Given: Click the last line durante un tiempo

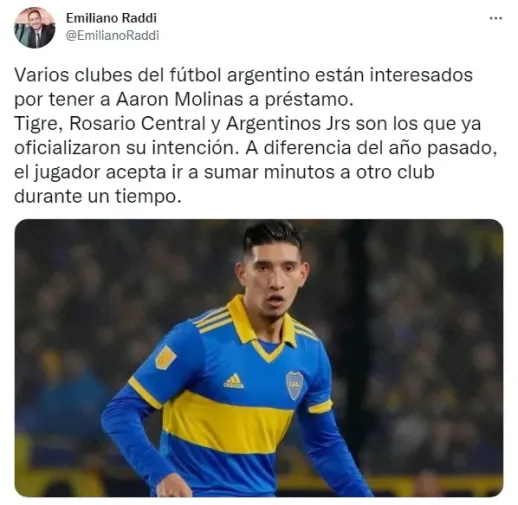Looking at the screenshot, I should point(98,196).
